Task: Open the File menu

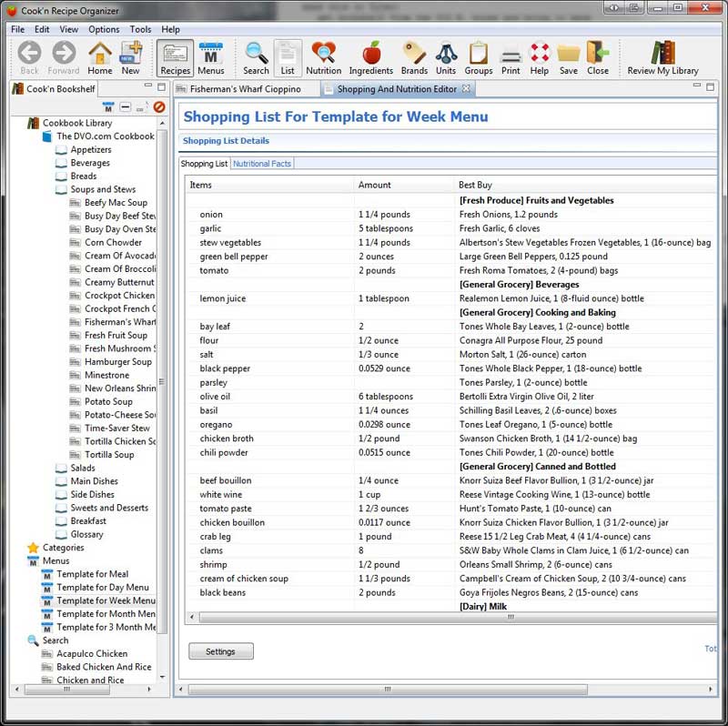Action: click(17, 29)
